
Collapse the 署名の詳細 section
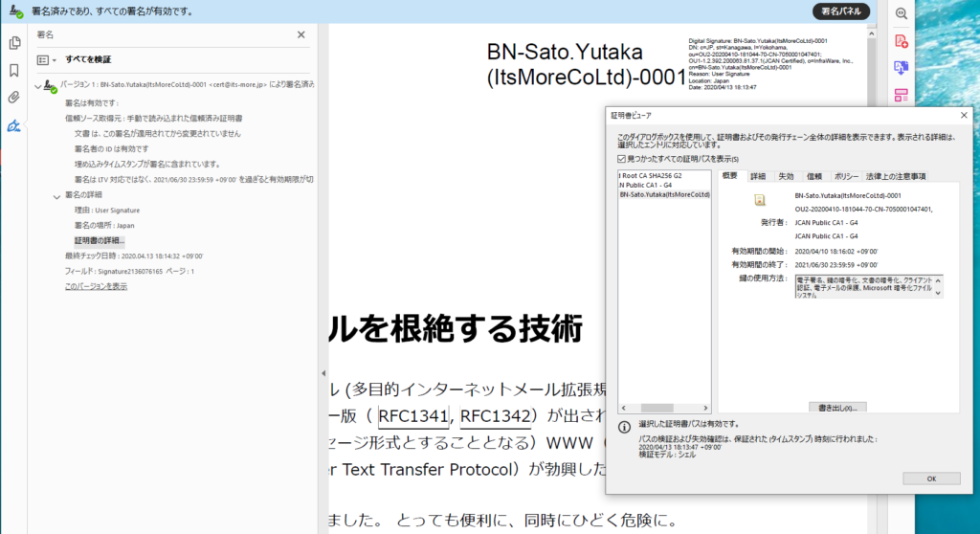click(56, 195)
